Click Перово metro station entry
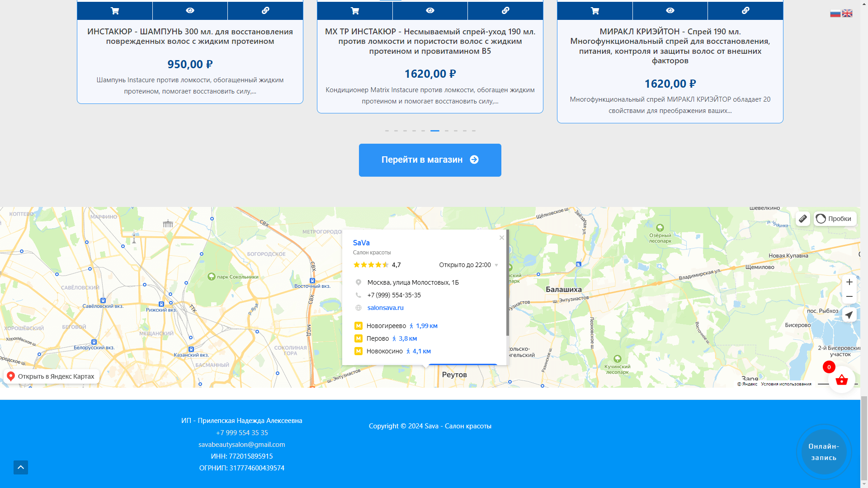The width and height of the screenshot is (868, 488). pyautogui.click(x=377, y=338)
